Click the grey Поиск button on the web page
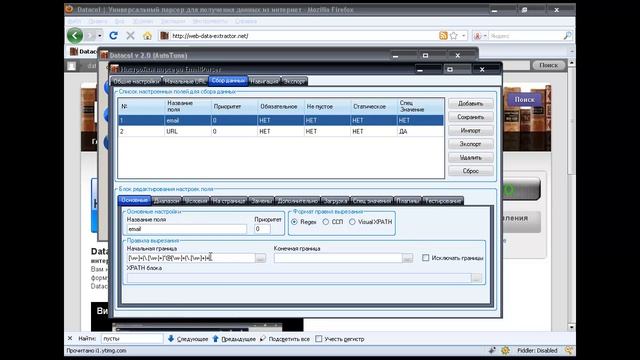This screenshot has width=640, height=360. (548, 65)
